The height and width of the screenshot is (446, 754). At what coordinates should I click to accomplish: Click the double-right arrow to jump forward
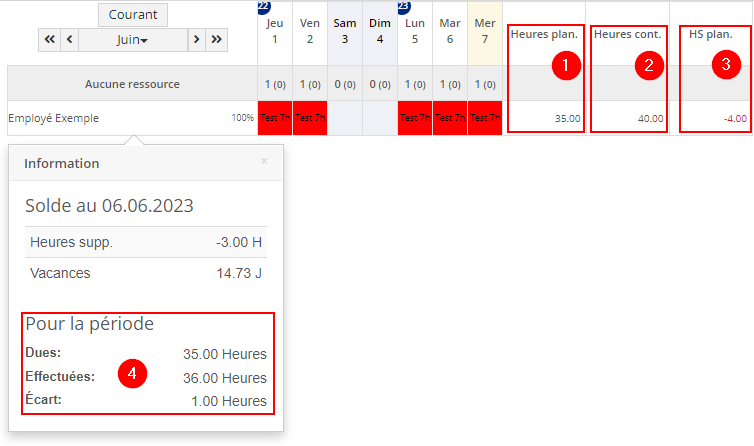pyautogui.click(x=216, y=40)
